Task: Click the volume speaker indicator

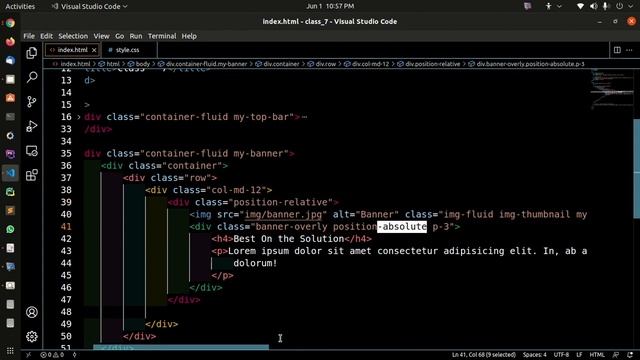Action: click(x=593, y=6)
